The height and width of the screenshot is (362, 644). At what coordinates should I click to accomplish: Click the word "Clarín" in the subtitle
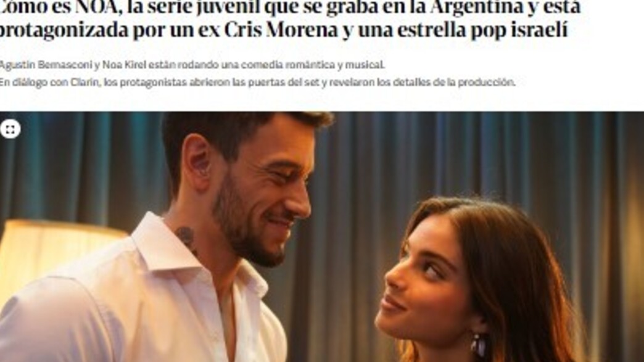pyautogui.click(x=85, y=83)
